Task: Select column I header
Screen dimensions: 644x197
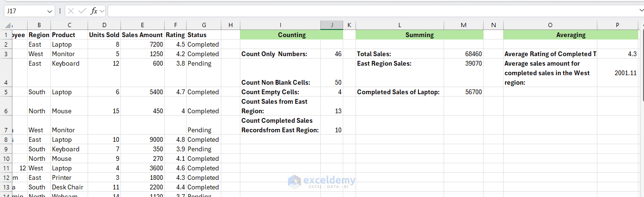Action: (x=280, y=25)
